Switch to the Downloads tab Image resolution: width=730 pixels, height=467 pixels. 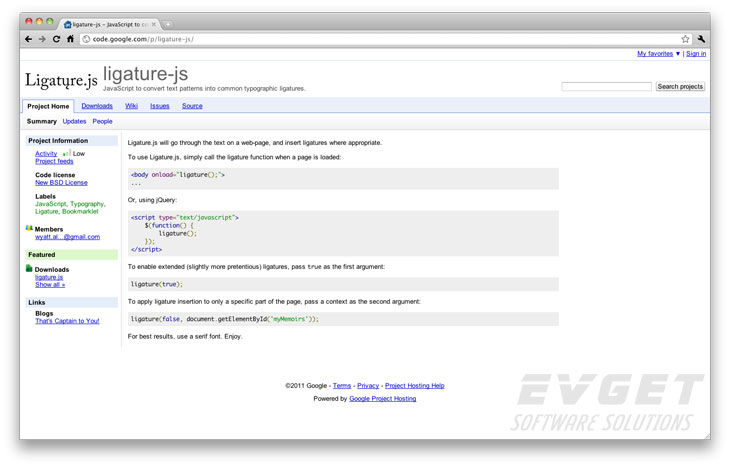[97, 106]
